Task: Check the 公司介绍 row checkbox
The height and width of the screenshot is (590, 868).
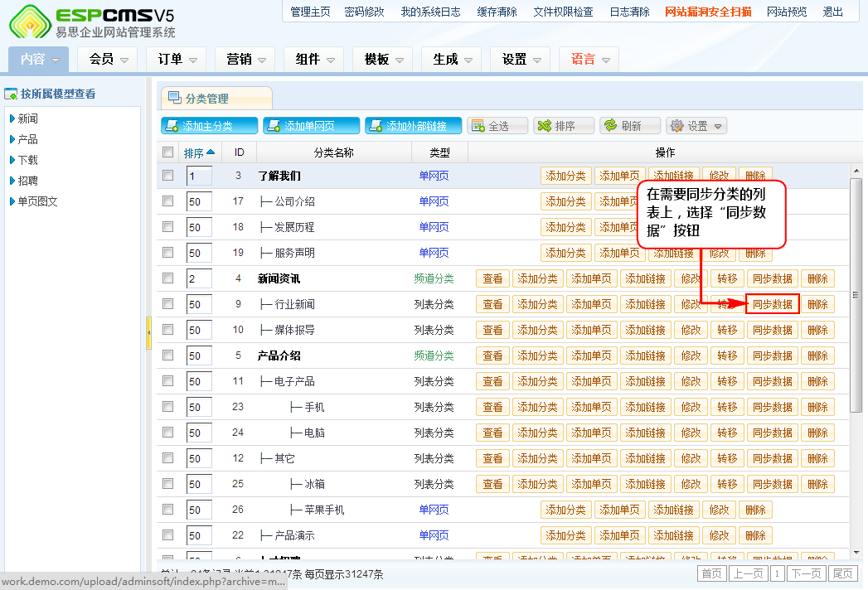Action: pos(167,201)
